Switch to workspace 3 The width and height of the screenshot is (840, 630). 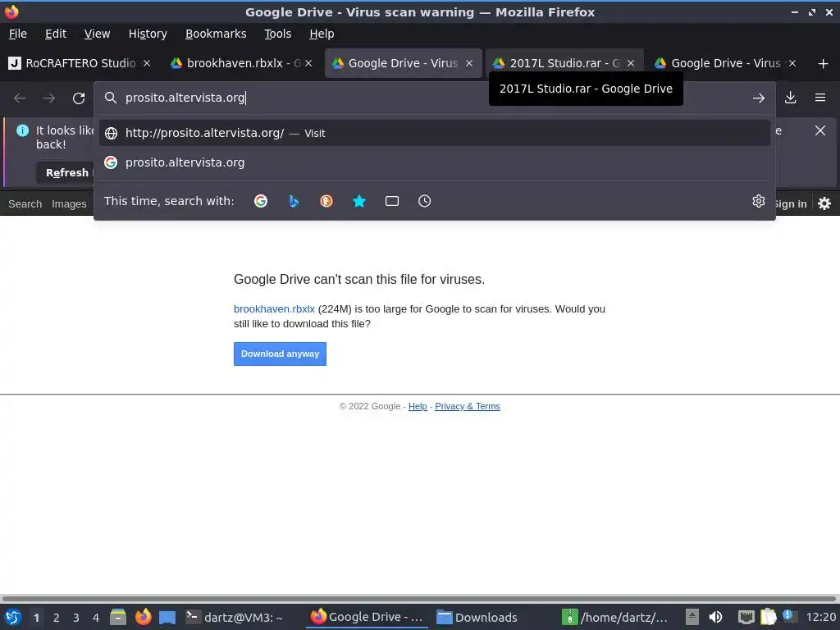pos(76,618)
